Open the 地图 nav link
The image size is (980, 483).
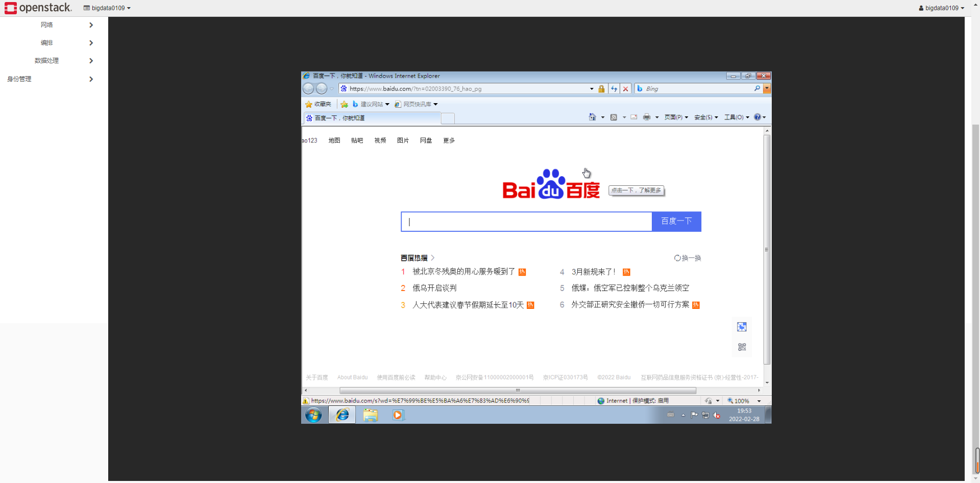(x=334, y=140)
